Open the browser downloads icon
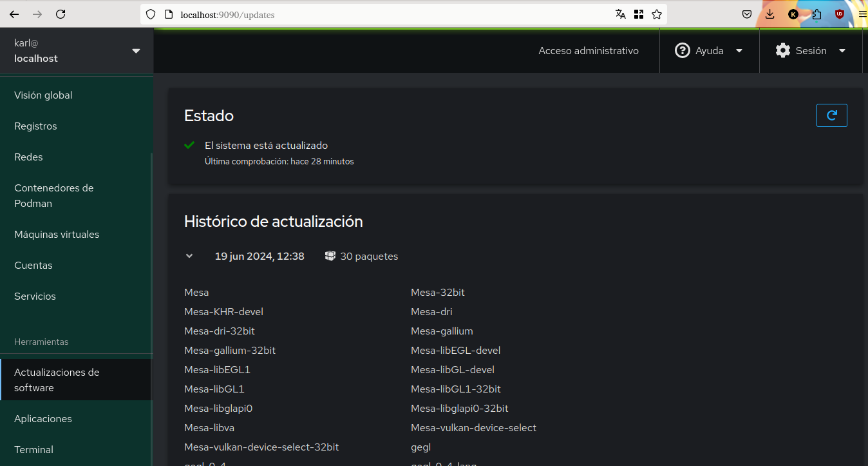Viewport: 868px width, 466px height. (769, 14)
